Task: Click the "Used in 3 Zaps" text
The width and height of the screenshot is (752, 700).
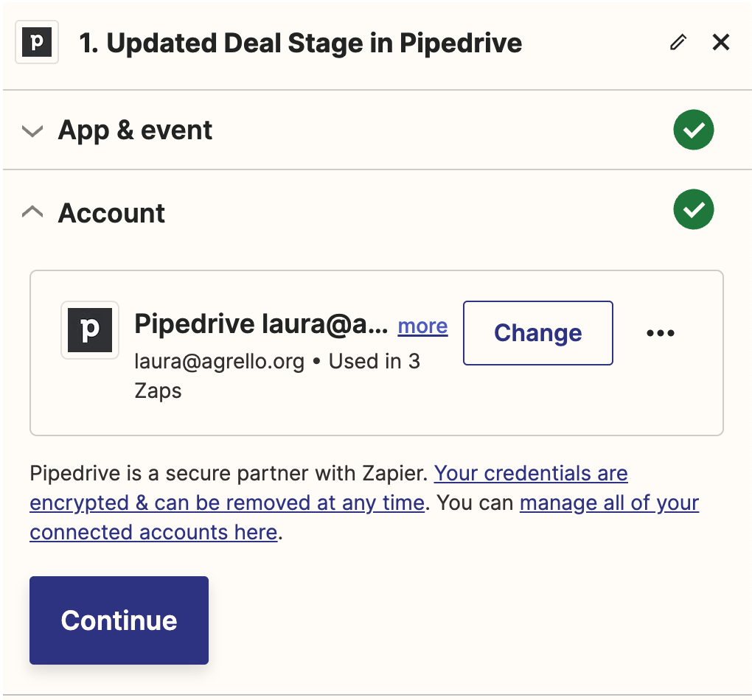Action: pos(375,362)
